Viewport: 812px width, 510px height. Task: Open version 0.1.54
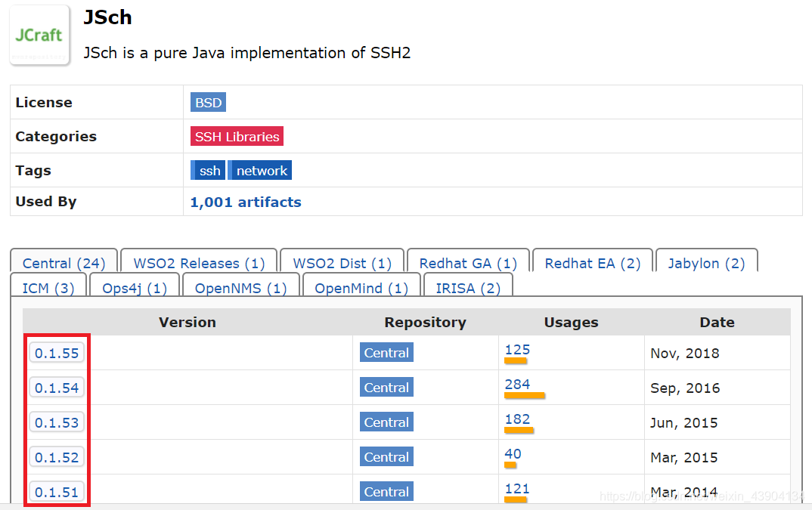(57, 388)
